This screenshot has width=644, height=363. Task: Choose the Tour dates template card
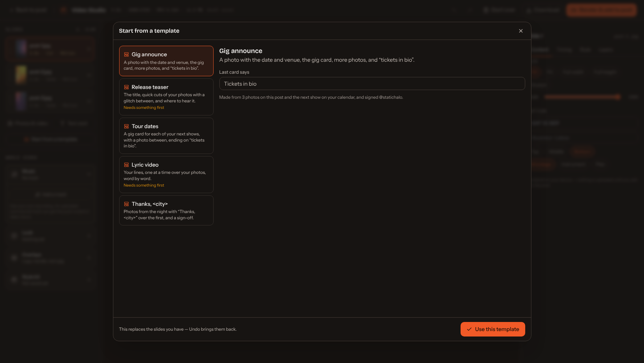[x=166, y=136]
